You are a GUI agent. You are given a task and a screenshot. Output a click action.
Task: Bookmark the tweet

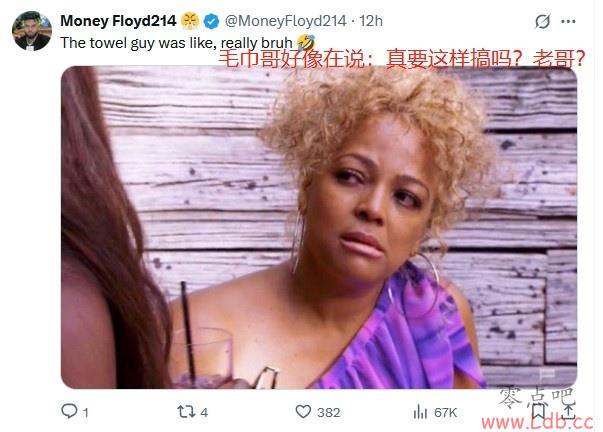[538, 412]
